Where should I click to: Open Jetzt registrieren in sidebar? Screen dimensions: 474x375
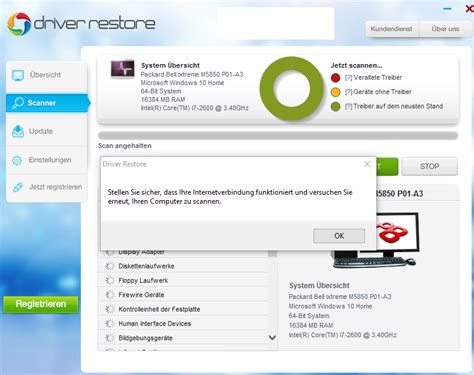47,187
